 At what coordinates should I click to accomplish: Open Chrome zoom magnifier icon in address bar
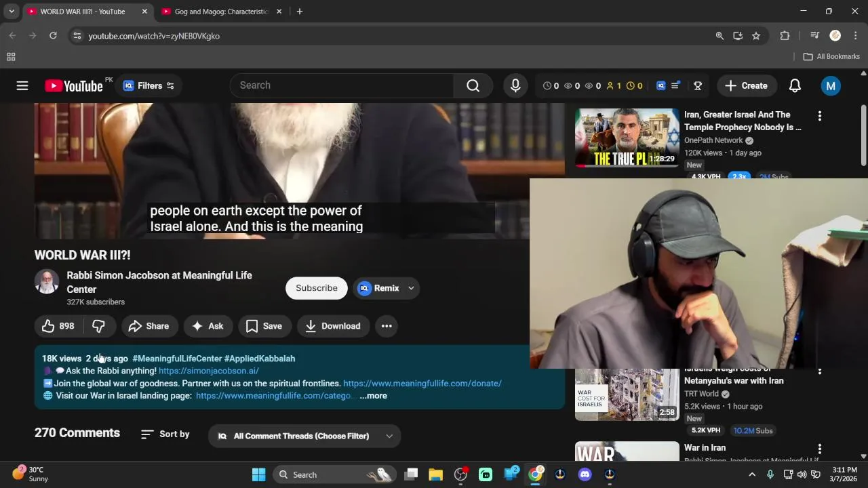coord(719,36)
